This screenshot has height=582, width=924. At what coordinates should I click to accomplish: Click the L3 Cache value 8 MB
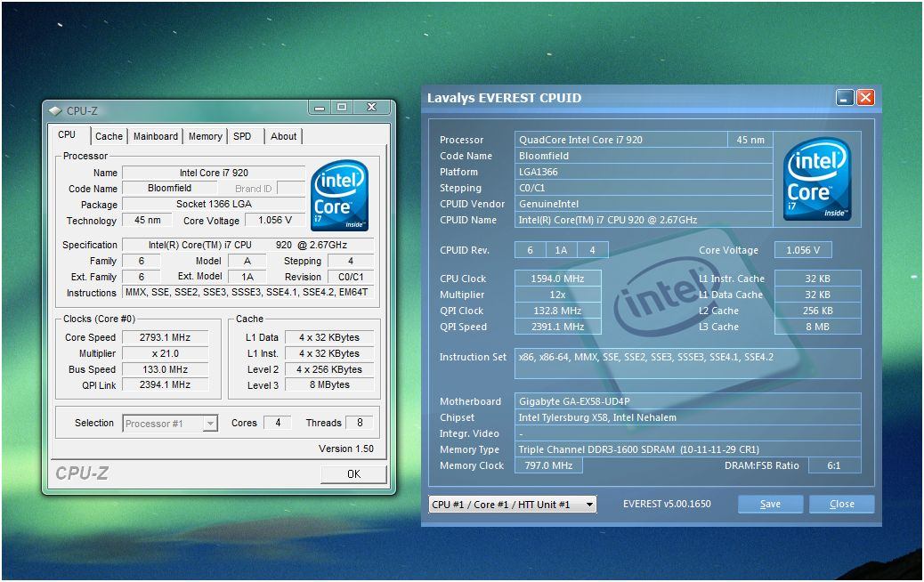point(817,327)
